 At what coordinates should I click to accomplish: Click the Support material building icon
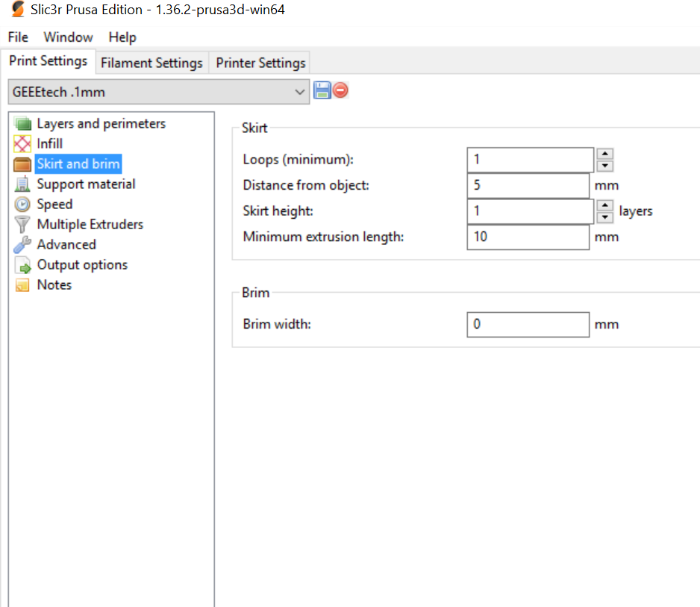[x=22, y=184]
